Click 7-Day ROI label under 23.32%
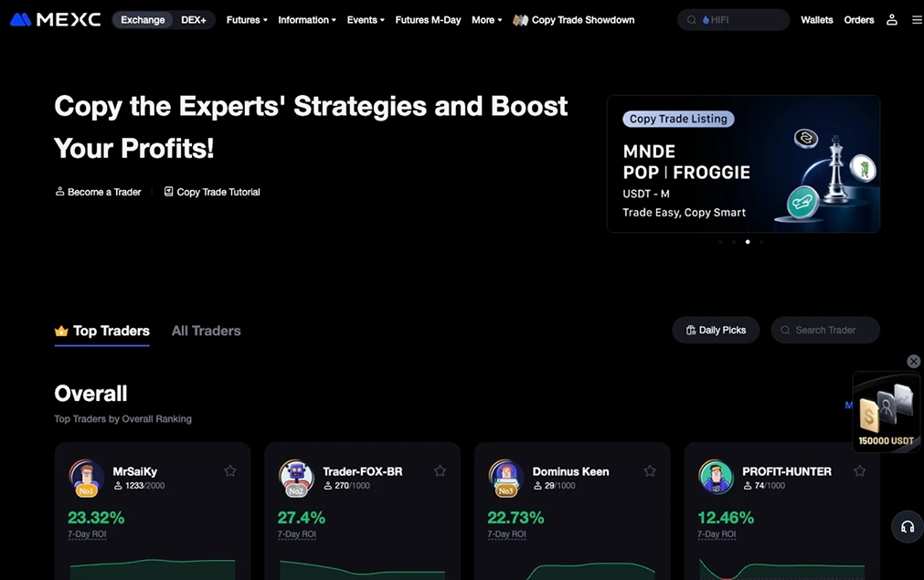This screenshot has height=580, width=924. [87, 534]
